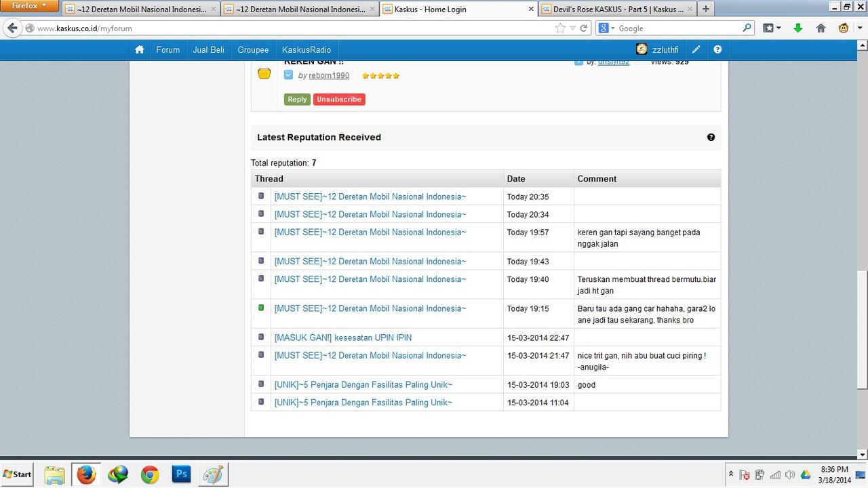Click reputation square for Today 20:35 row
Viewport: 868px width, 488px height.
261,196
